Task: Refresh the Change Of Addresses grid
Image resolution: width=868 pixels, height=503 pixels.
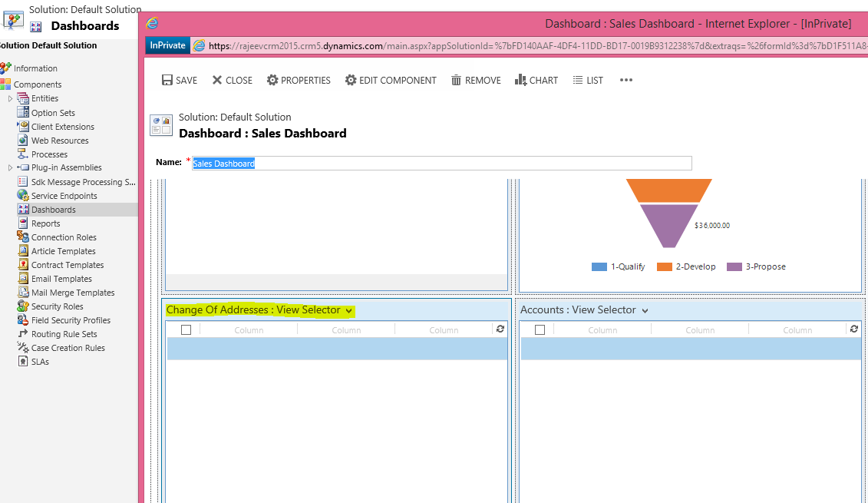Action: tap(500, 329)
